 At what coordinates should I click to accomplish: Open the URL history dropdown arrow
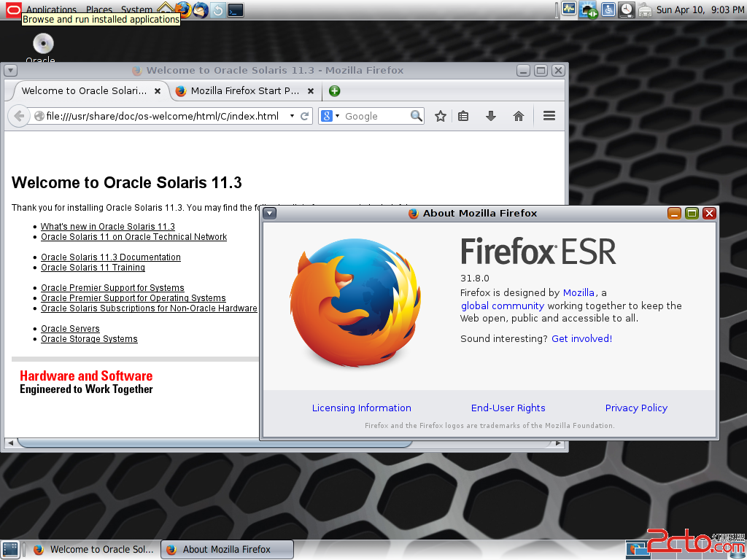point(292,116)
